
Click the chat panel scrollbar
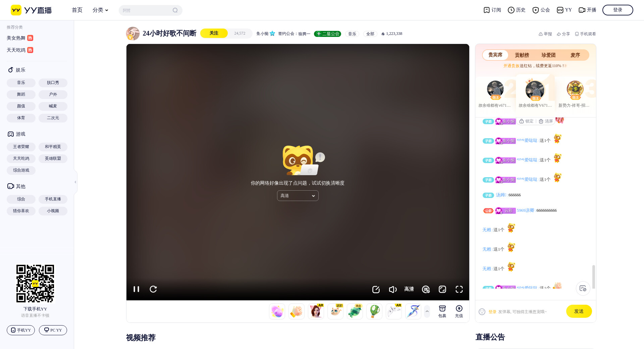(593, 277)
